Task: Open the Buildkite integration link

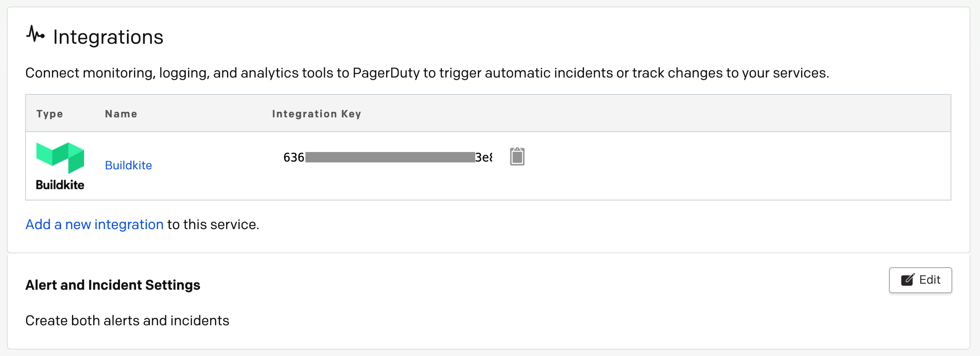Action: click(128, 165)
